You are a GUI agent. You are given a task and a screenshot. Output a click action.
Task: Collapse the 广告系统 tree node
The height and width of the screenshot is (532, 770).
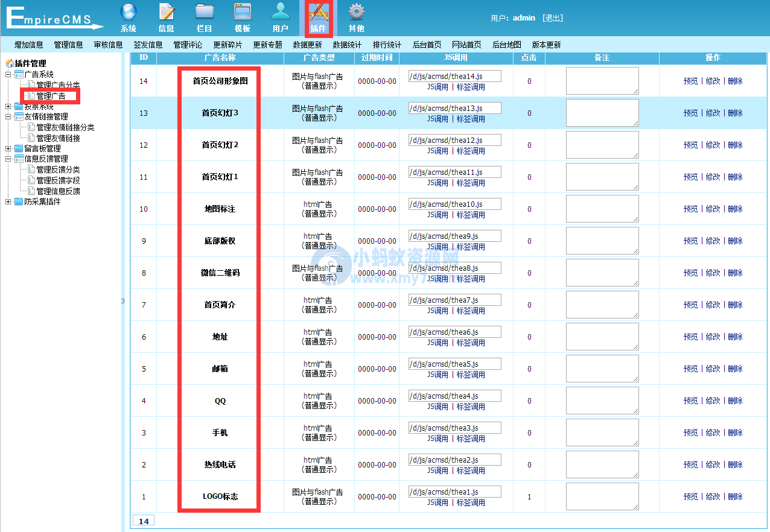click(x=8, y=74)
